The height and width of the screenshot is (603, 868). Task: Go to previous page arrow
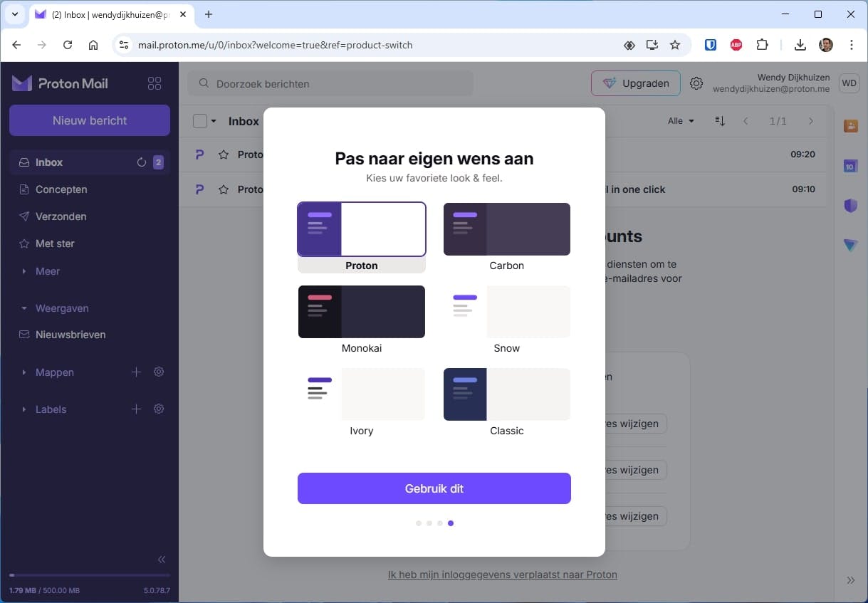pos(746,121)
